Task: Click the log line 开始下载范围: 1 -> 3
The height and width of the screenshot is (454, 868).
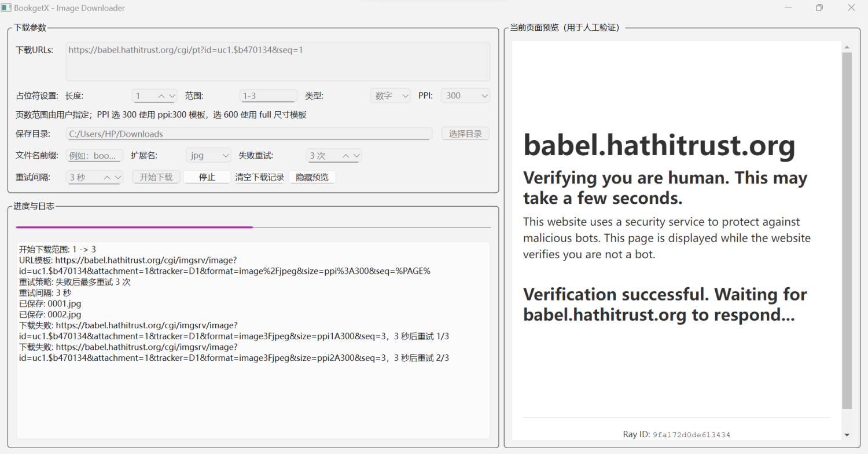Action: pyautogui.click(x=57, y=249)
